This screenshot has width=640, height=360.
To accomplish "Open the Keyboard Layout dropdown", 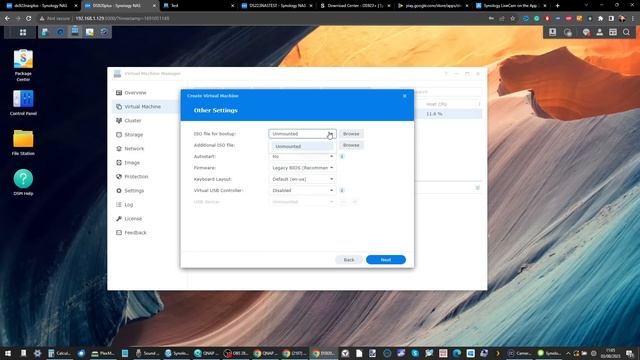I will 302,179.
